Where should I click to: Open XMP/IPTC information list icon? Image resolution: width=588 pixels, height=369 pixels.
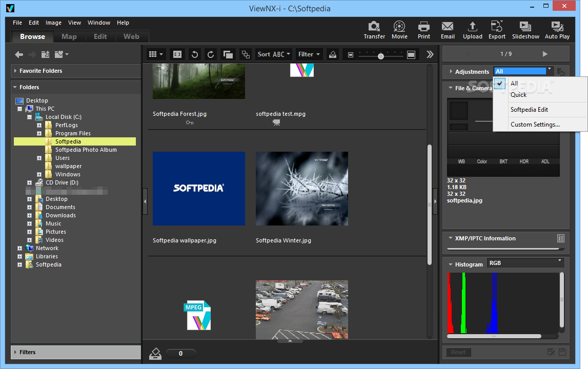coord(561,238)
